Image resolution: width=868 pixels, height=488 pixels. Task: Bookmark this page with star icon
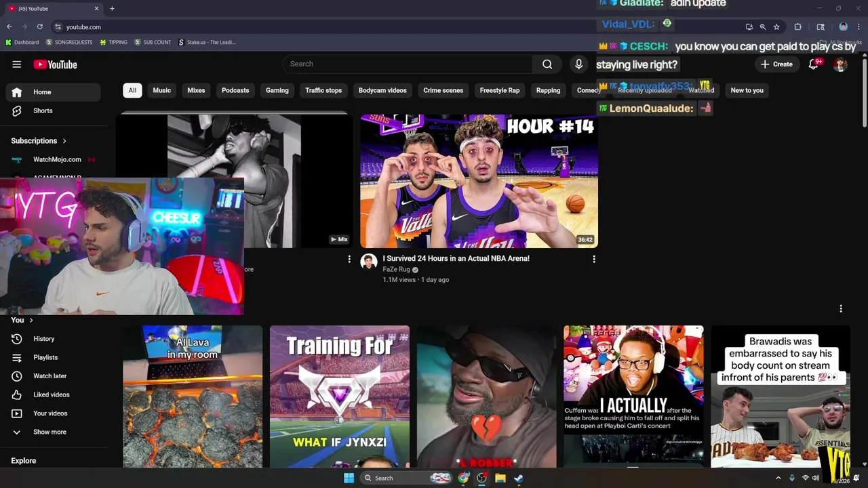776,26
